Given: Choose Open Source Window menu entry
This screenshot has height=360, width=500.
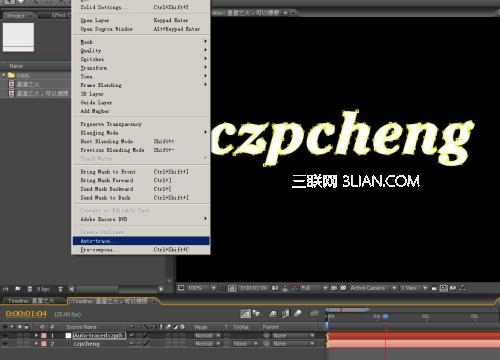Looking at the screenshot, I should pyautogui.click(x=141, y=29).
